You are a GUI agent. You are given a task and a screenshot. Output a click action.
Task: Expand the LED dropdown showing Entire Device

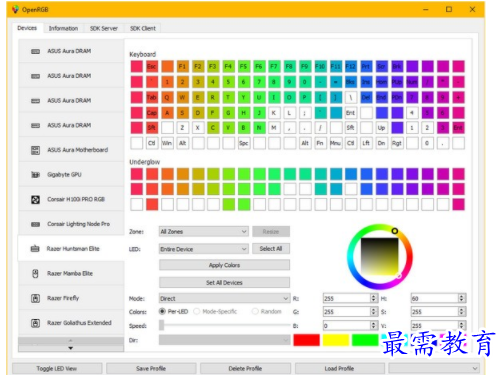coord(204,249)
